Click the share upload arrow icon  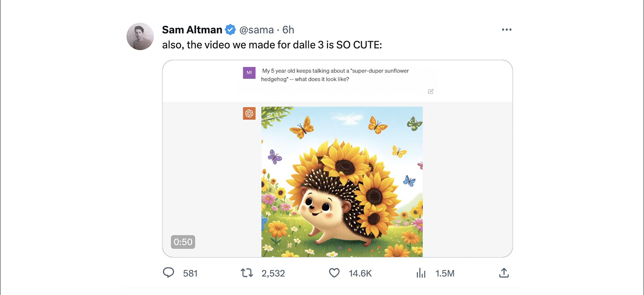click(x=504, y=273)
